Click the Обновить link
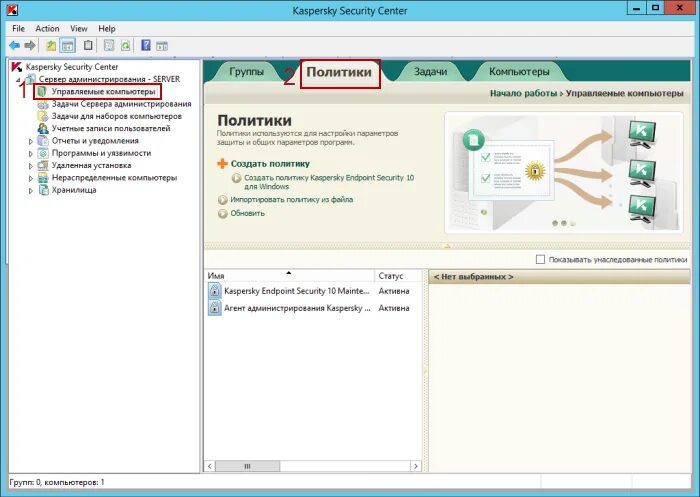 247,213
